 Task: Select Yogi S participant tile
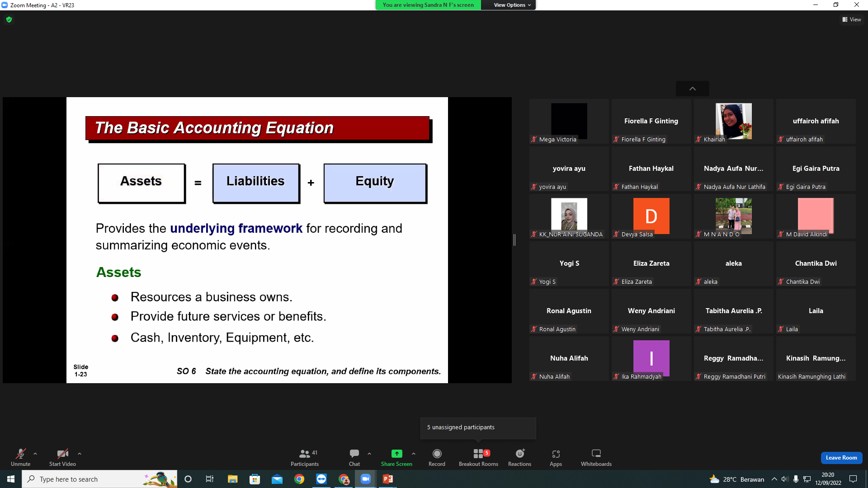(x=569, y=263)
